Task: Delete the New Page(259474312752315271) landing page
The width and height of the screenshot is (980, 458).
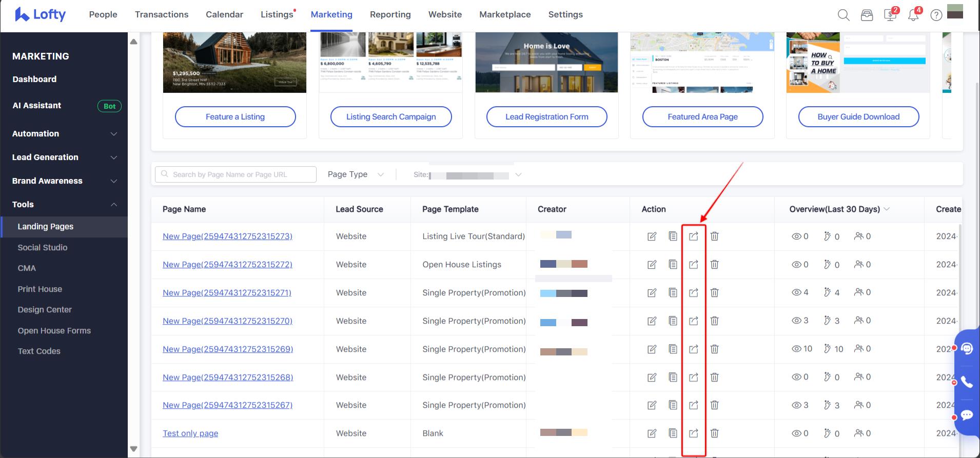Action: pyautogui.click(x=714, y=293)
